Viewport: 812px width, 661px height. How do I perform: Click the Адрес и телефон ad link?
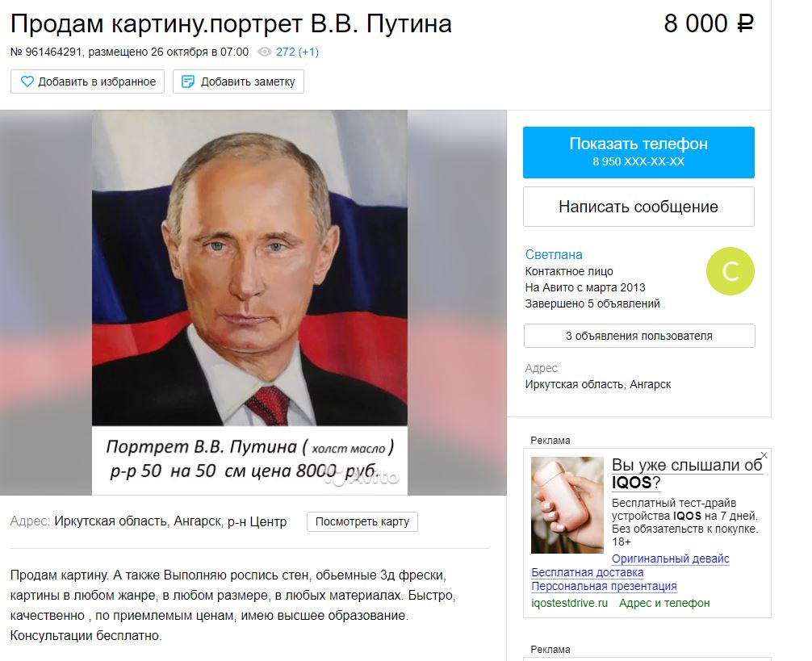pos(664,603)
